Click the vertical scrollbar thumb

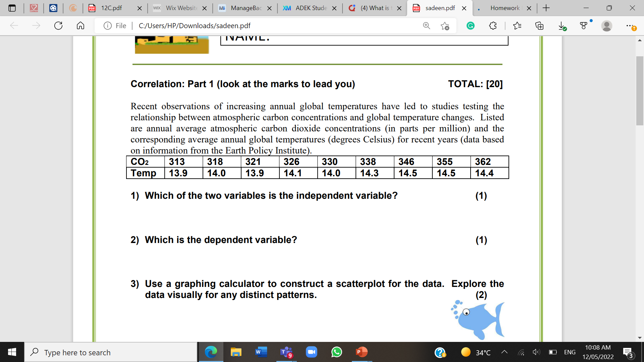[640, 90]
